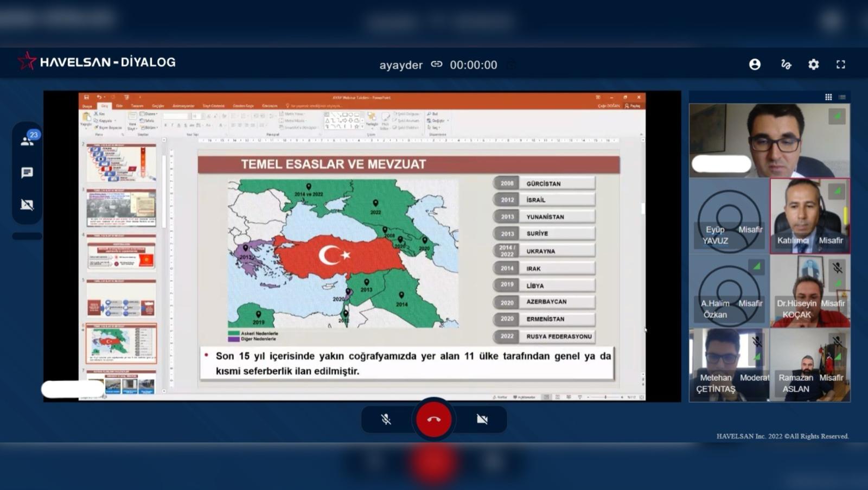The image size is (868, 490).
Task: Open the Slayt Gösterisi ribbon tab
Action: tap(214, 106)
